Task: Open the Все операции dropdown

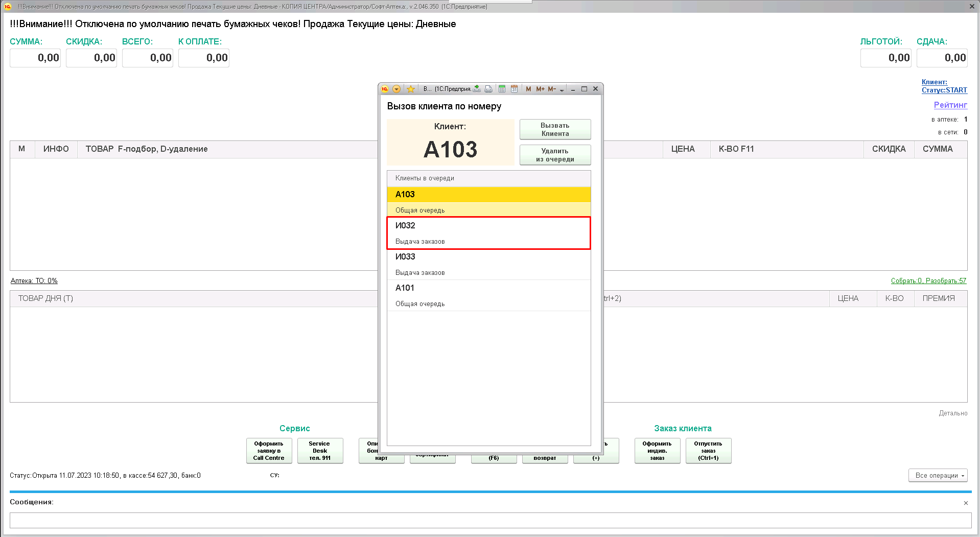Action: pos(938,475)
